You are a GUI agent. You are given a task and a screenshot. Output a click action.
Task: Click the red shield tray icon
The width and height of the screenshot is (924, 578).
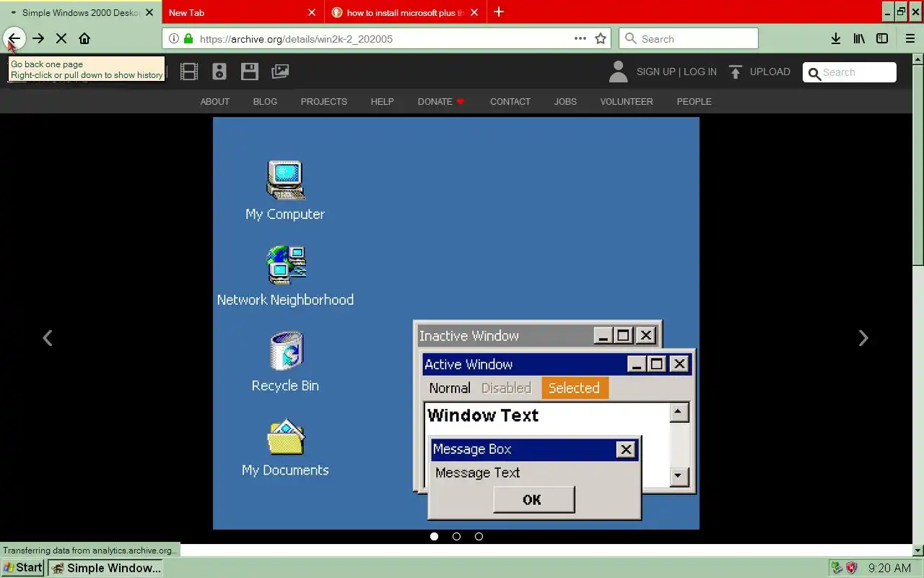(x=851, y=568)
